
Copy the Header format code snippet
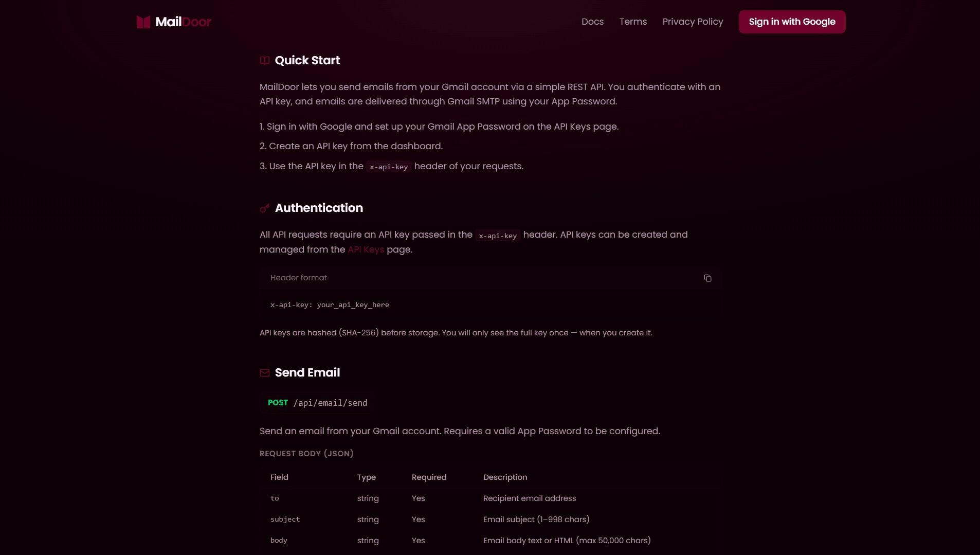click(x=707, y=278)
